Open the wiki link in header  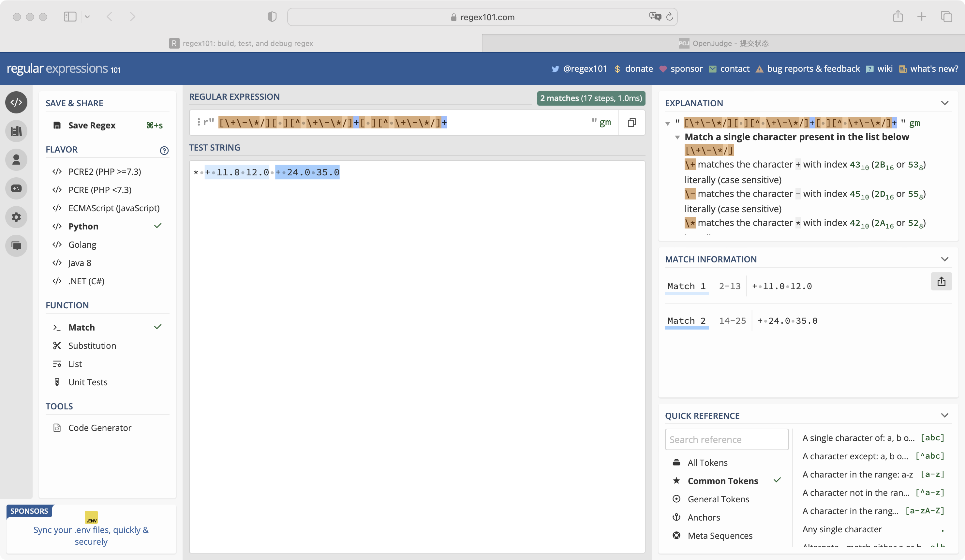[884, 69]
